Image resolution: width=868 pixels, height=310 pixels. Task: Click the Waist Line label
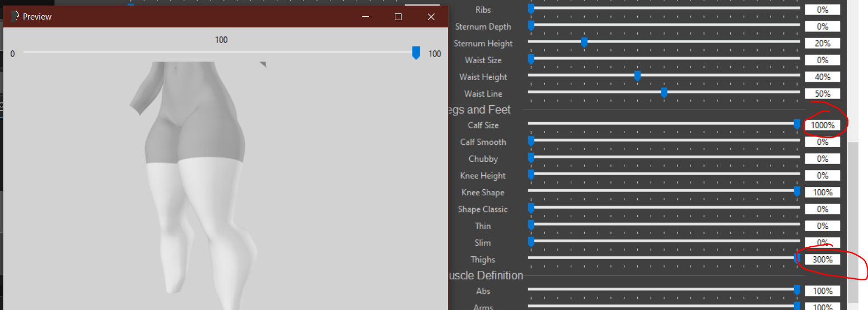(483, 93)
